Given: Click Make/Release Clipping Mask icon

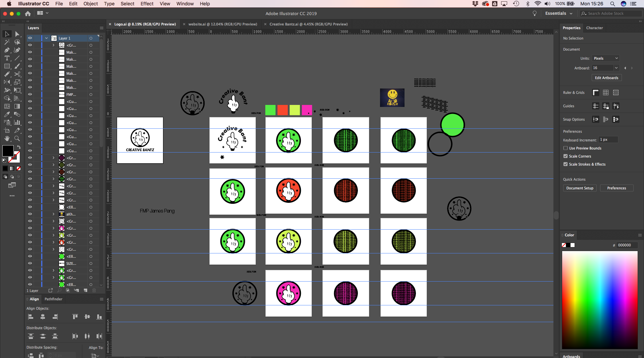Looking at the screenshot, I should [68, 290].
